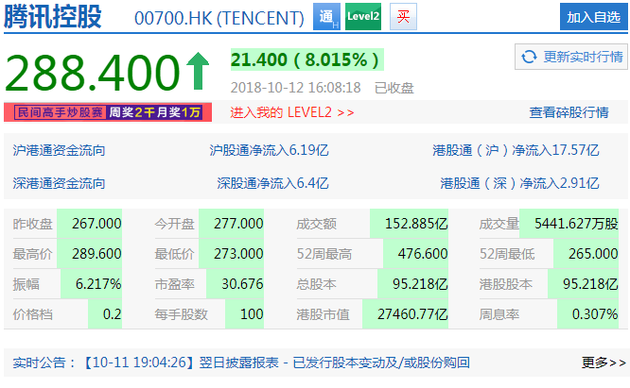Click 52周最高 value 476.600

(x=422, y=254)
